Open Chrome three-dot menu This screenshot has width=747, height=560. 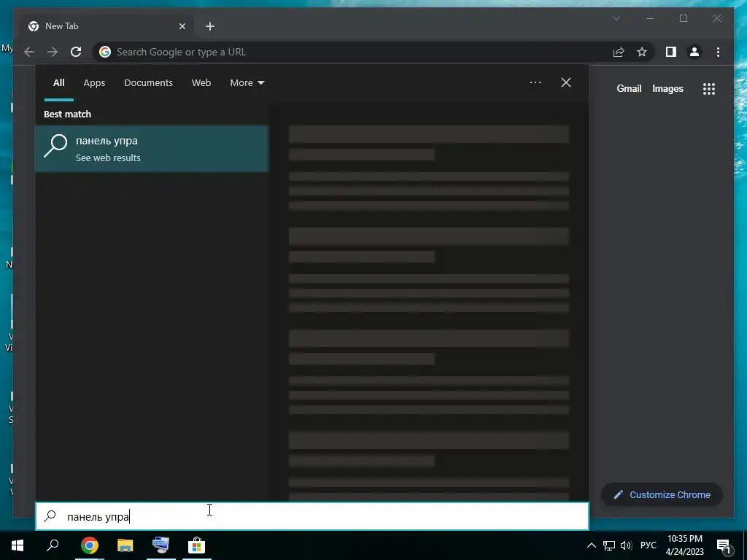click(x=718, y=52)
